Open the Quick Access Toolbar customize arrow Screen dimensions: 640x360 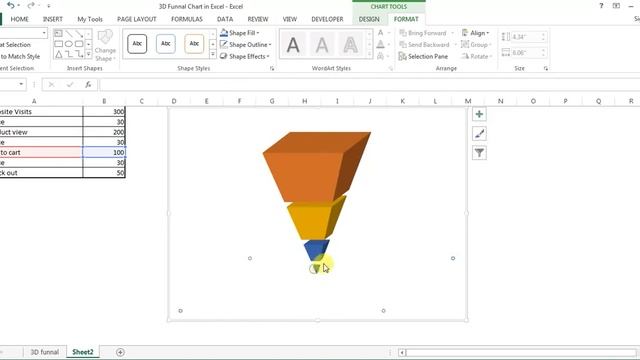49,6
